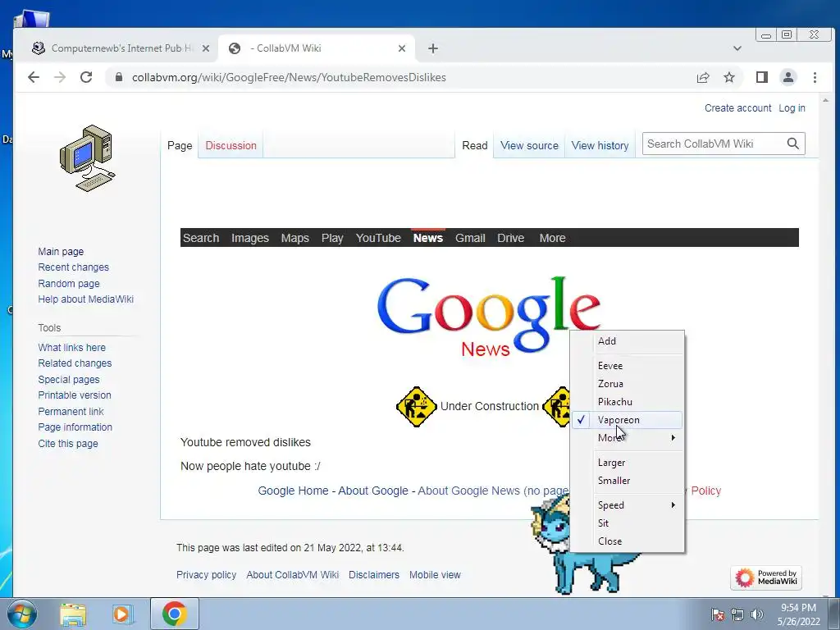Choose Pikachu in the context menu

pyautogui.click(x=627, y=402)
